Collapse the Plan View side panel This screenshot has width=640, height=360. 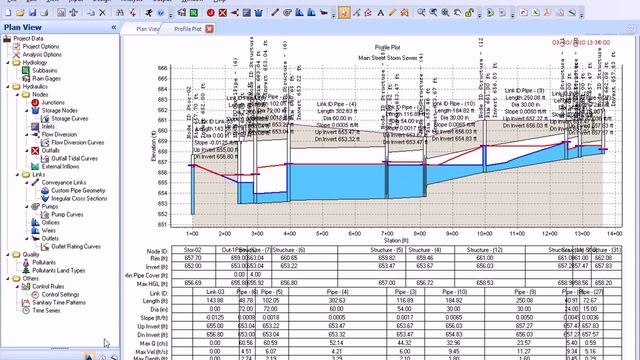[114, 27]
